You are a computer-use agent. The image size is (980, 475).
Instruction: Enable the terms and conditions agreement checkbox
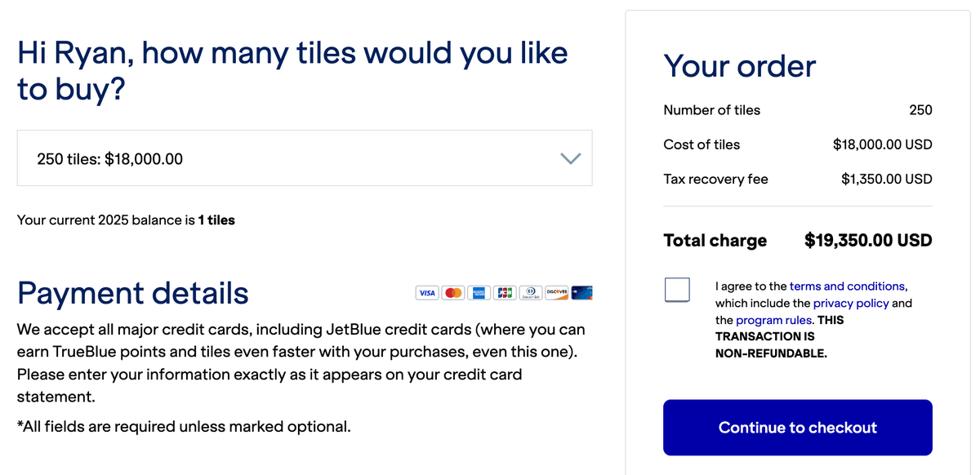(x=677, y=290)
